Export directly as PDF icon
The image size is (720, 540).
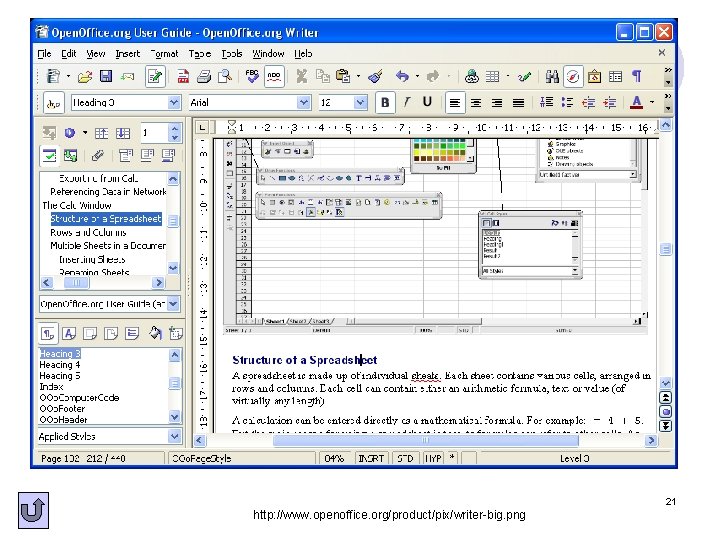[x=183, y=76]
